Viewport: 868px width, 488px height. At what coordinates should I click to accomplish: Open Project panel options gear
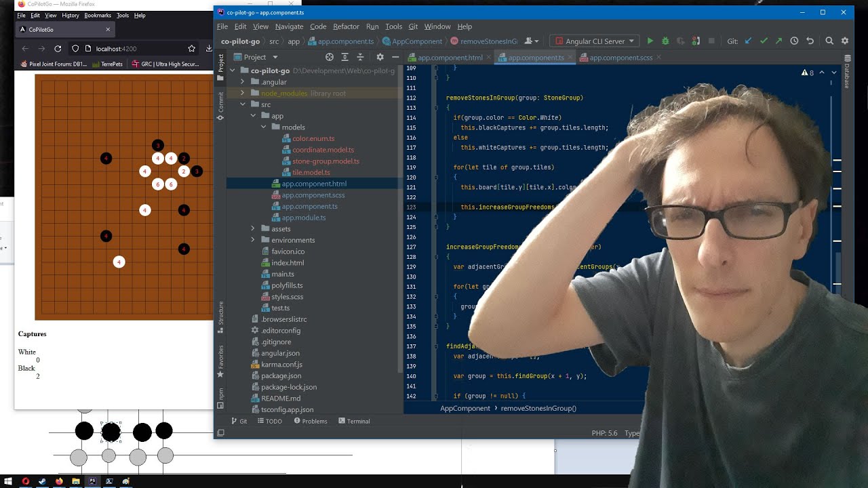coord(380,57)
